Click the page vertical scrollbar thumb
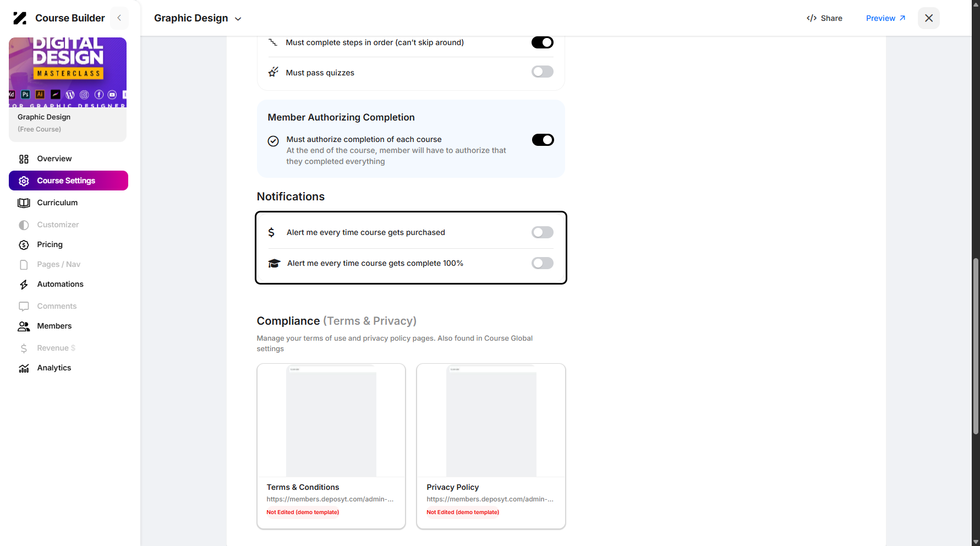 [976, 347]
